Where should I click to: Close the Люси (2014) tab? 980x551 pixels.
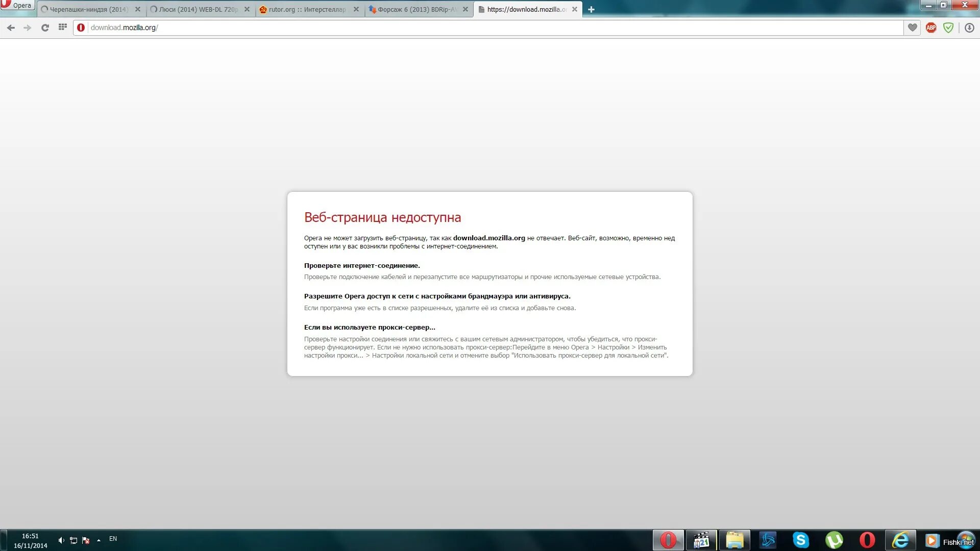point(247,9)
